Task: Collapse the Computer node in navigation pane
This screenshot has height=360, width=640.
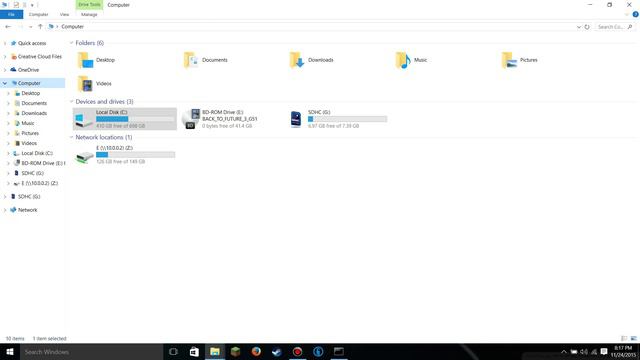Action: (5, 83)
